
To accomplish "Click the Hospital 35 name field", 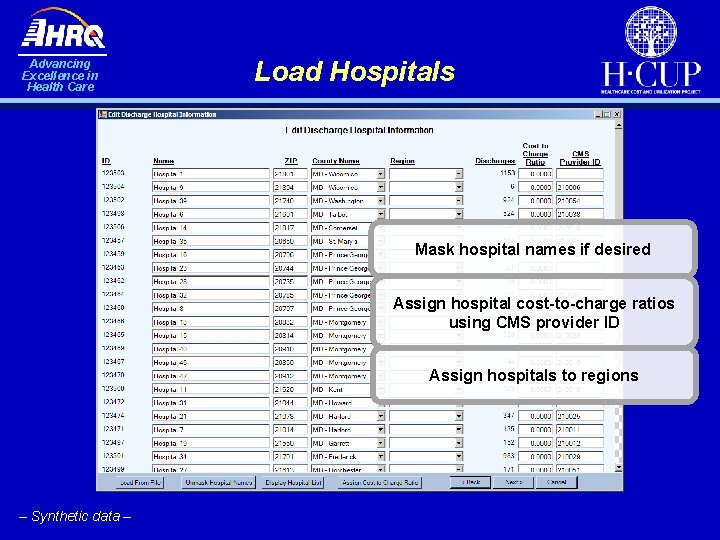I will (210, 241).
